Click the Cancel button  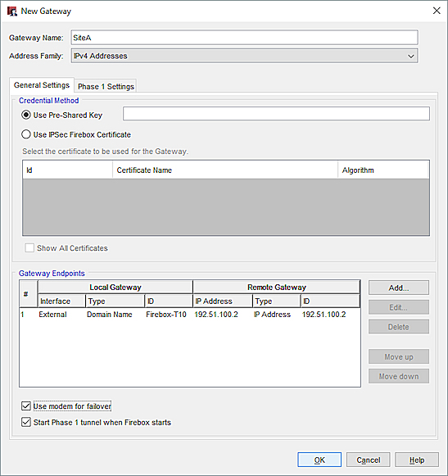pos(369,460)
